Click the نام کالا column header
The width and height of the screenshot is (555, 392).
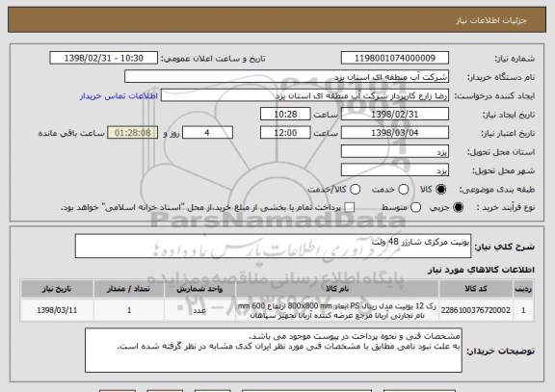(x=337, y=289)
